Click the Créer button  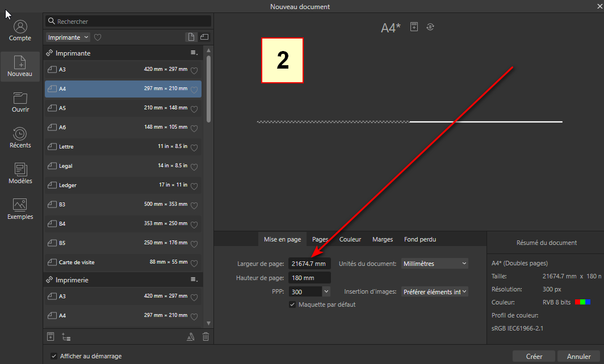coord(534,356)
